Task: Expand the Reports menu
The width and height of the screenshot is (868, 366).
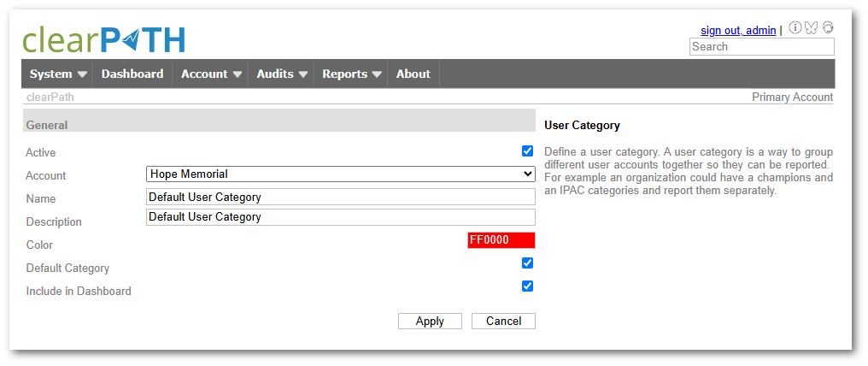Action: point(351,74)
